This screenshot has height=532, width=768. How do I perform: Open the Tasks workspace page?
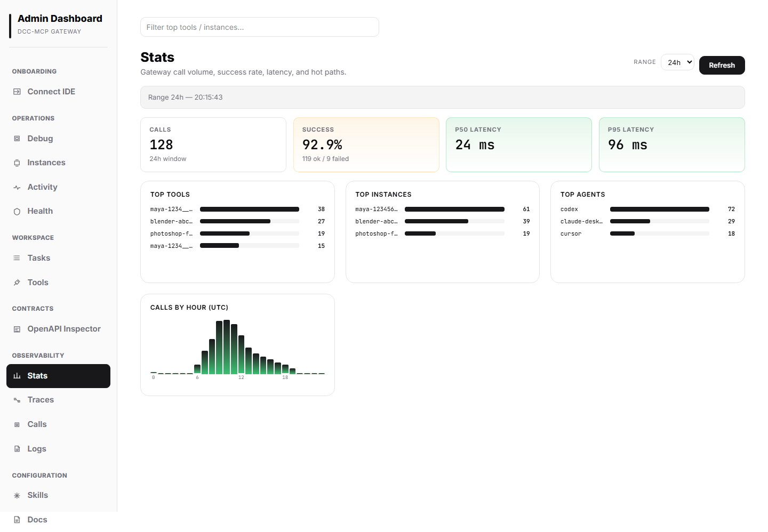click(58, 258)
